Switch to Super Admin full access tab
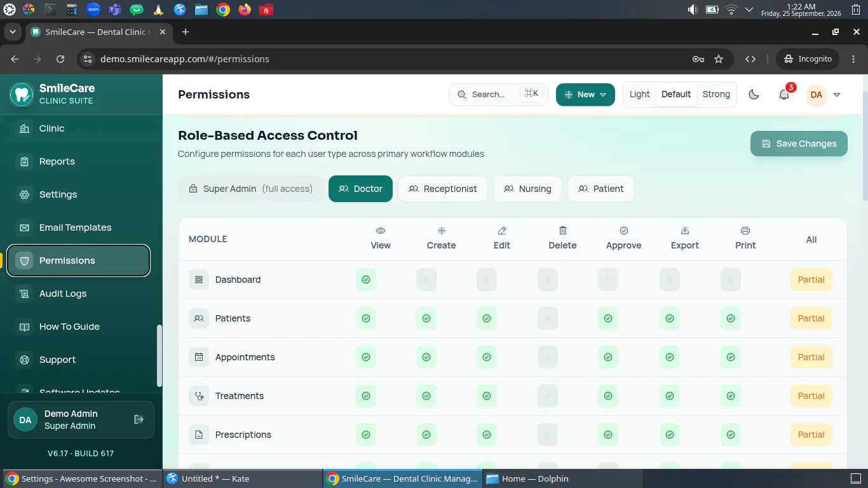 (x=250, y=189)
